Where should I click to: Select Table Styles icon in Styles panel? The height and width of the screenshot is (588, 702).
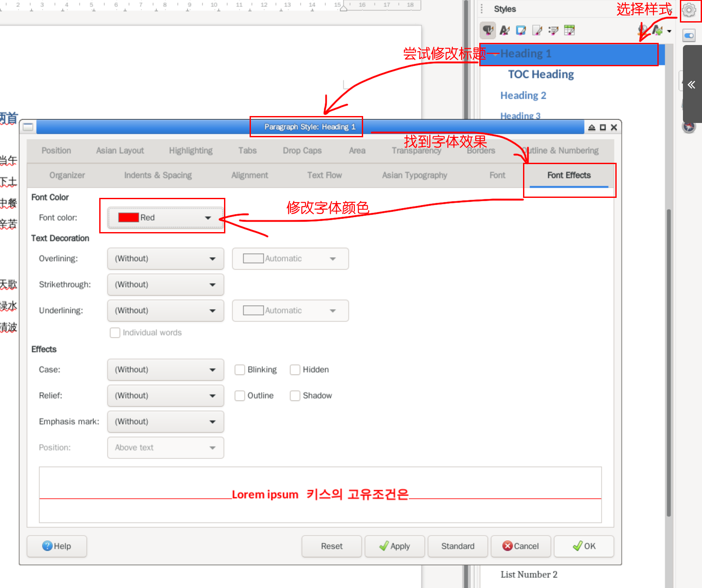(569, 30)
